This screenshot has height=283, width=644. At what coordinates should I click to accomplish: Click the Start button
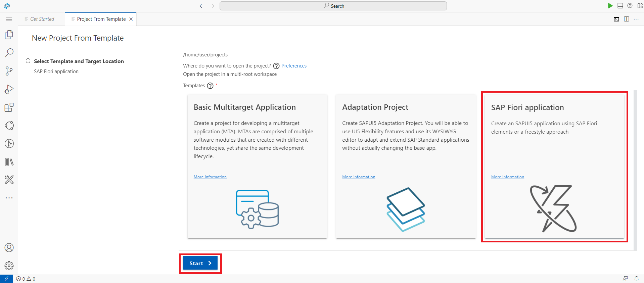click(200, 264)
